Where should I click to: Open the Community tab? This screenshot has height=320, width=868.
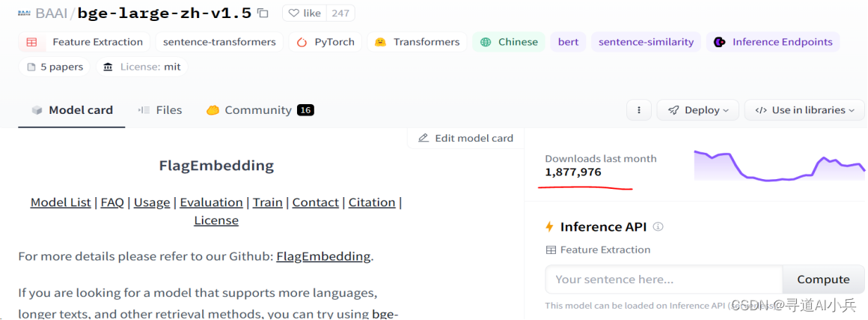[x=260, y=110]
